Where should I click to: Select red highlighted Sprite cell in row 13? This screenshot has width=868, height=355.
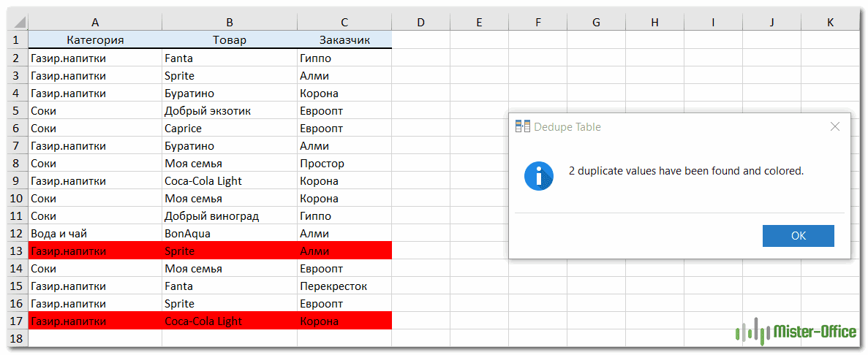tap(230, 251)
